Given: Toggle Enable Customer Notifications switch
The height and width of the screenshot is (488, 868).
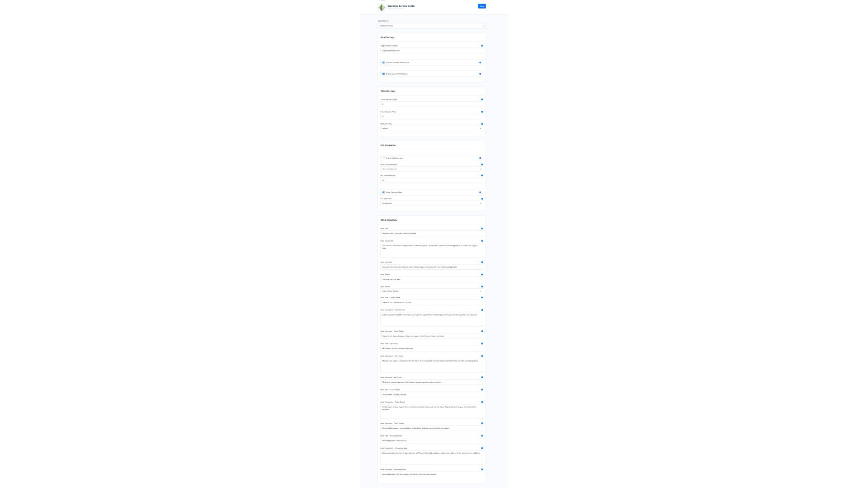Looking at the screenshot, I should (x=383, y=63).
